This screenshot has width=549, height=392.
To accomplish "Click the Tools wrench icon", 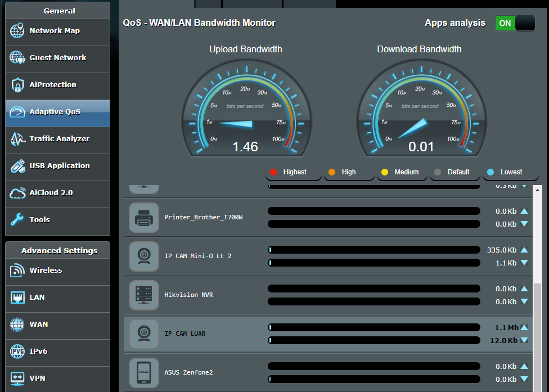I will tap(17, 220).
